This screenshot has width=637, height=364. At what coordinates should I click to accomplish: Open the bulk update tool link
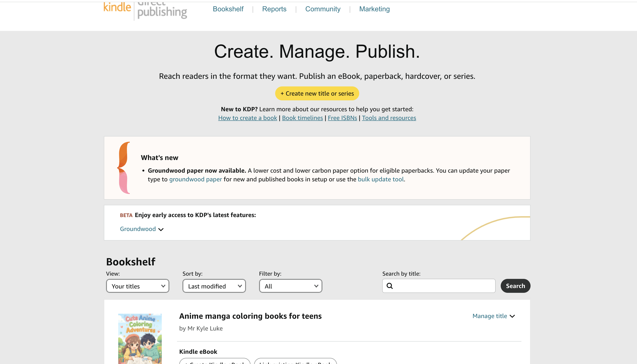coord(381,179)
